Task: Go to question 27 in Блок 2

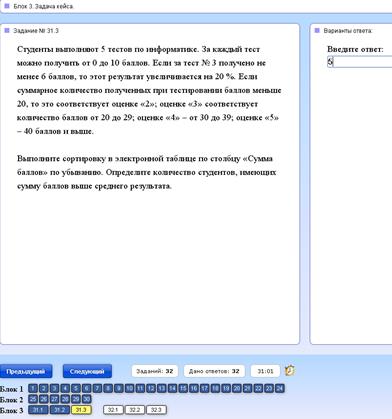Action: tap(54, 399)
